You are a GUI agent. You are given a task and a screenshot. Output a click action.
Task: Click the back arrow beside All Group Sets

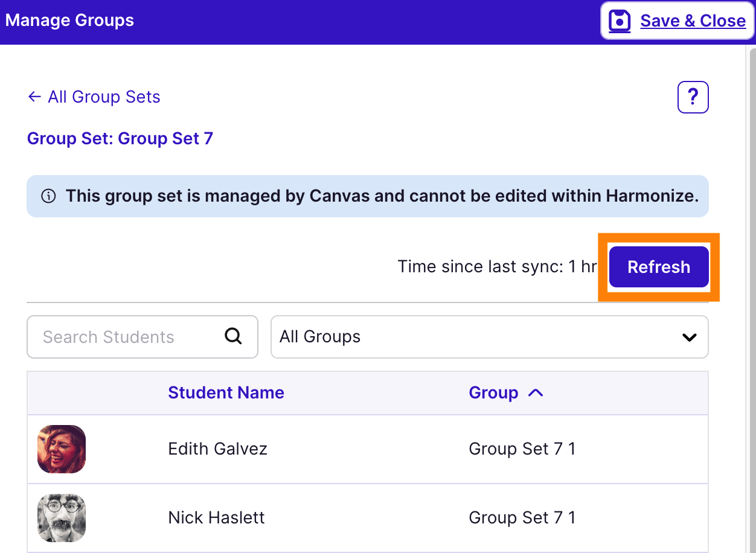click(x=34, y=97)
